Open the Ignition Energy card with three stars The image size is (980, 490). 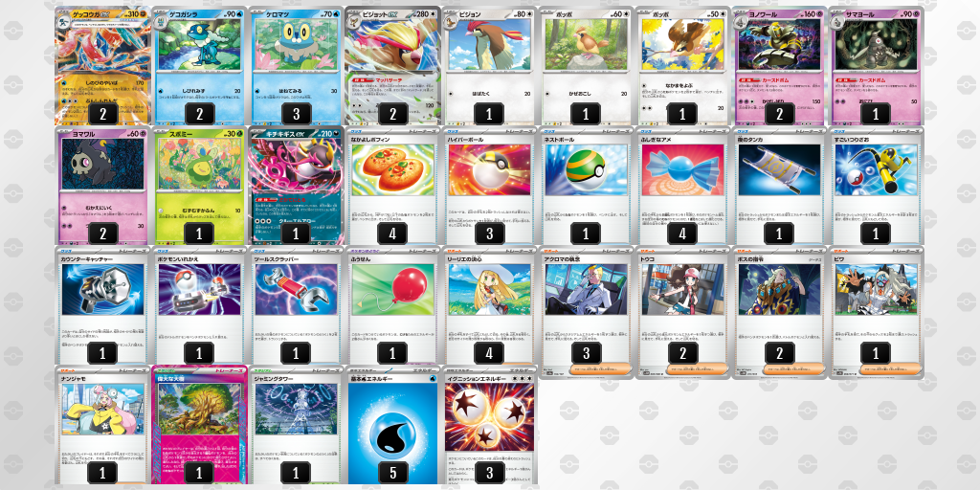(489, 426)
